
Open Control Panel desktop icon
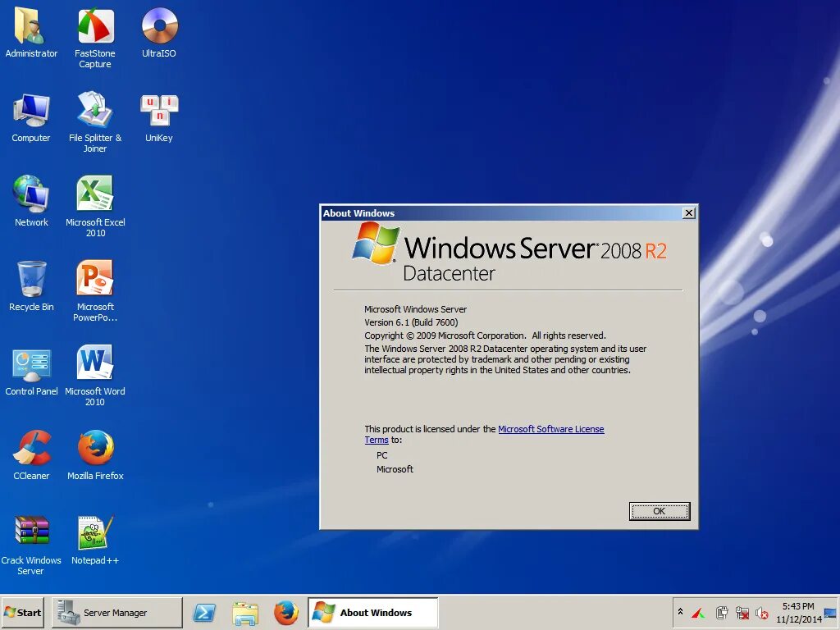[x=31, y=370]
